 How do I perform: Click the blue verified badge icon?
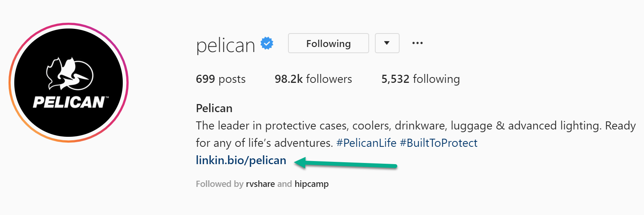[267, 43]
